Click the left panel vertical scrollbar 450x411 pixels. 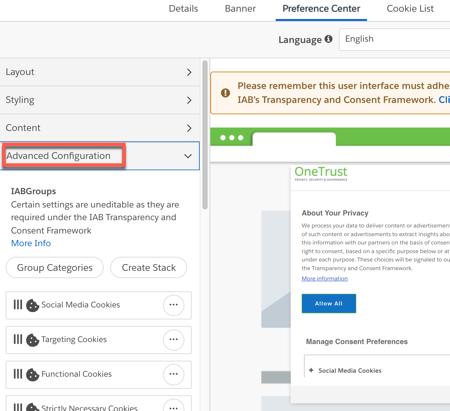point(205,135)
